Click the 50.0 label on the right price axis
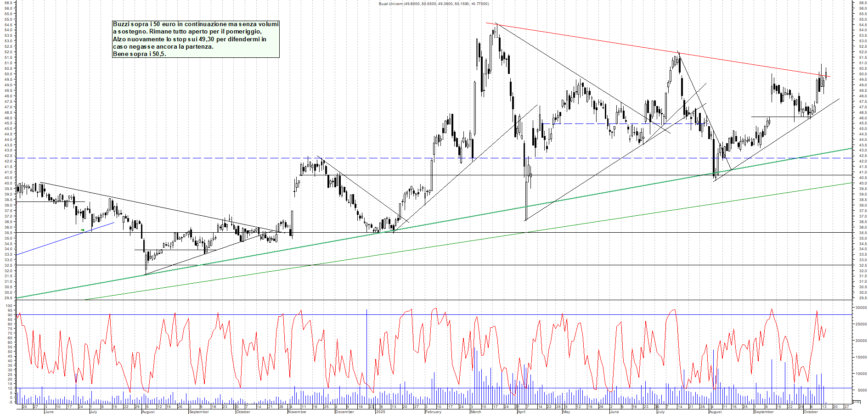 [x=862, y=74]
